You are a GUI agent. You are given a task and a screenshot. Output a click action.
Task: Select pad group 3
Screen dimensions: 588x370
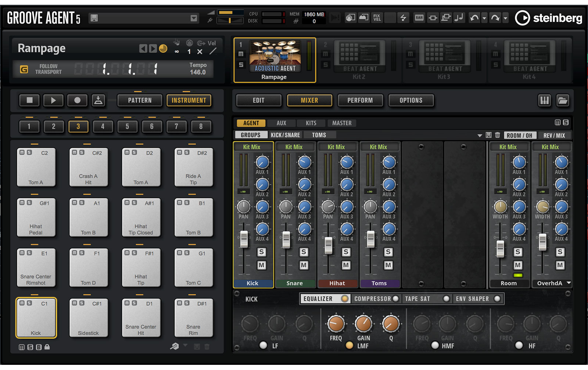(78, 126)
